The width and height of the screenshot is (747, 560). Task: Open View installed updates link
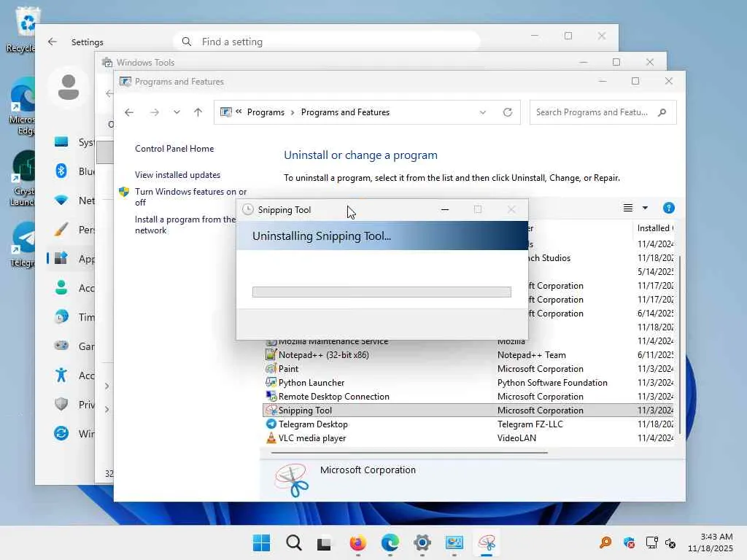click(178, 175)
